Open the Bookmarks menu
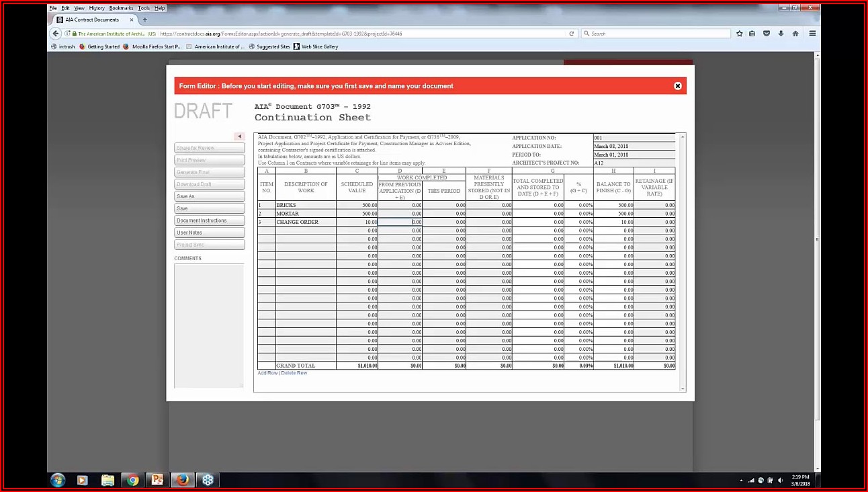Image resolution: width=868 pixels, height=492 pixels. [122, 8]
